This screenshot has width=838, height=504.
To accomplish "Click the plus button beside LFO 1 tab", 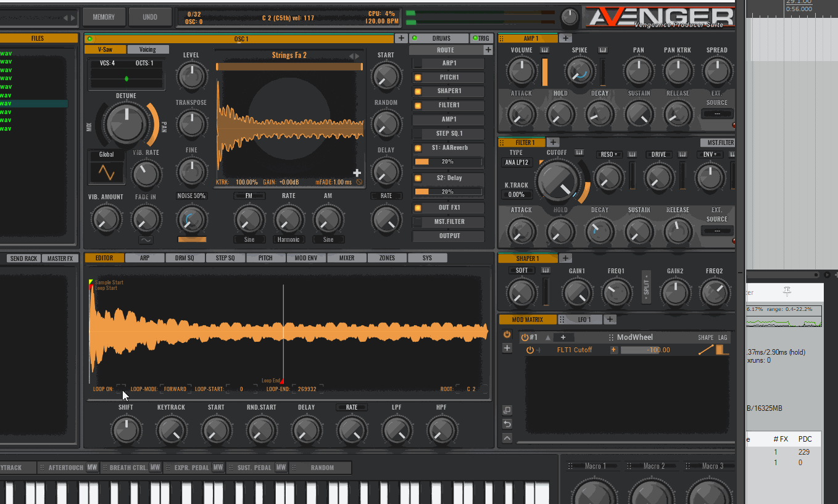I will (610, 319).
